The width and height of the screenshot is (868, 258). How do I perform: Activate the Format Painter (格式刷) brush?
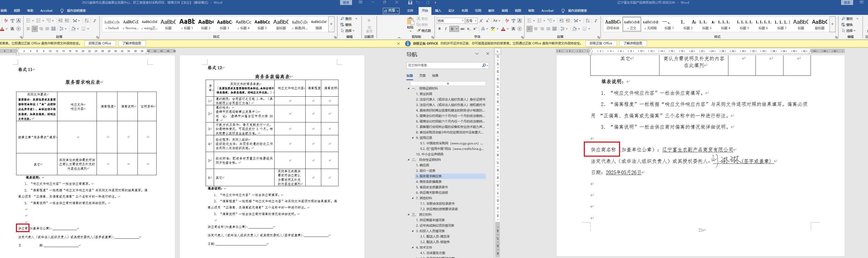pyautogui.click(x=424, y=31)
